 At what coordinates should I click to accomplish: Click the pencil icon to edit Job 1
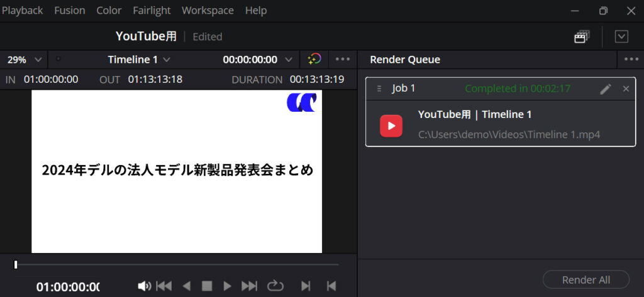(x=605, y=89)
